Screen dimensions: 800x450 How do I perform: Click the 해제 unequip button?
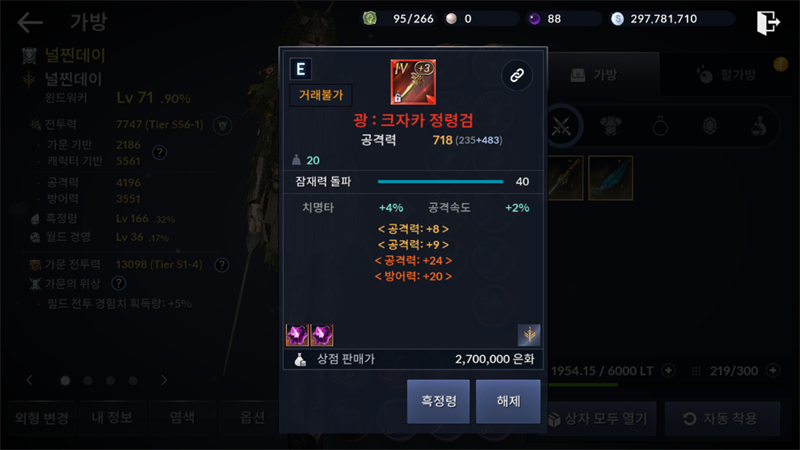pyautogui.click(x=508, y=402)
